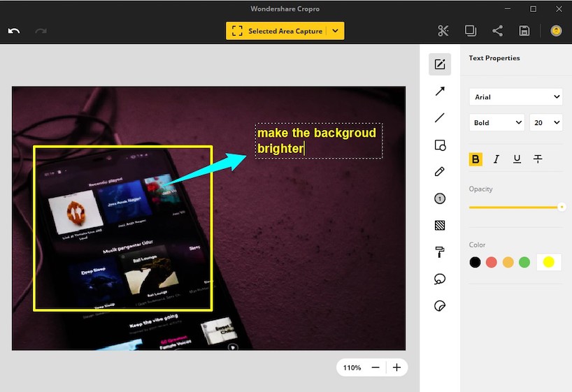Screen dimensions: 572x392
Task: Select the paint roller highlighter tool
Action: [440, 252]
